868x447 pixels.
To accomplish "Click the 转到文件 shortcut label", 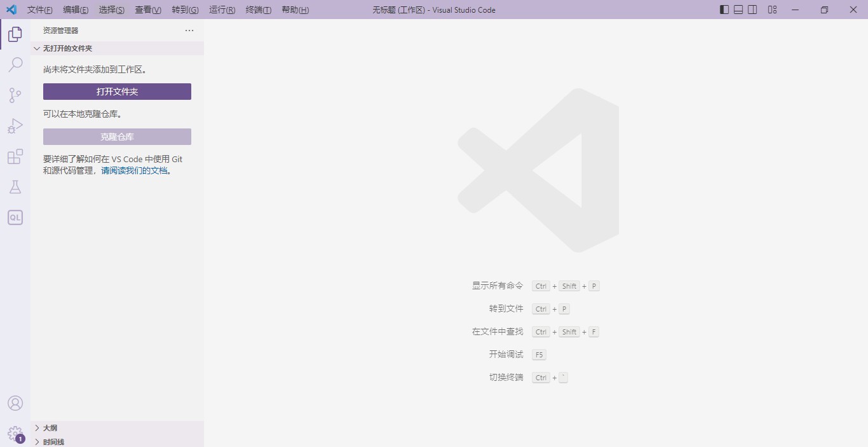I will pos(506,309).
